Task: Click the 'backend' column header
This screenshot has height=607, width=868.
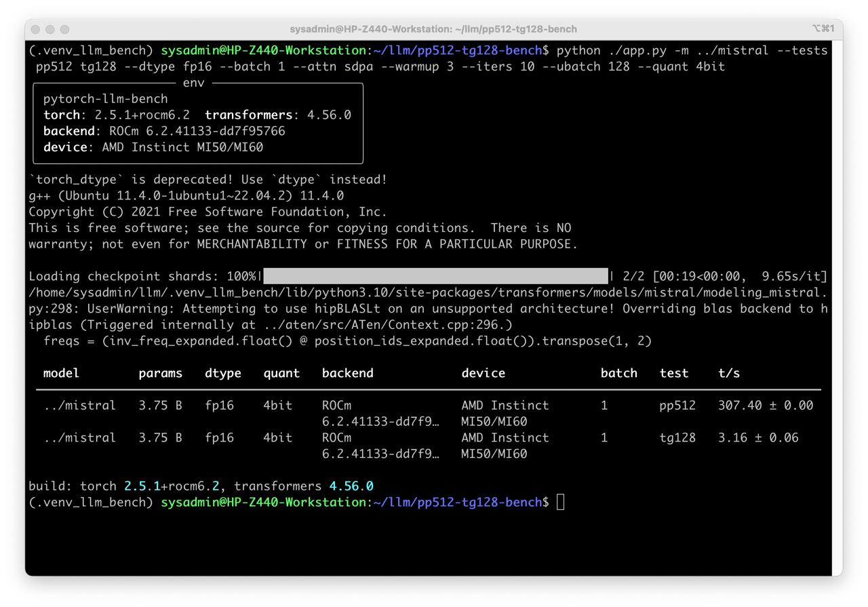Action: tap(348, 373)
